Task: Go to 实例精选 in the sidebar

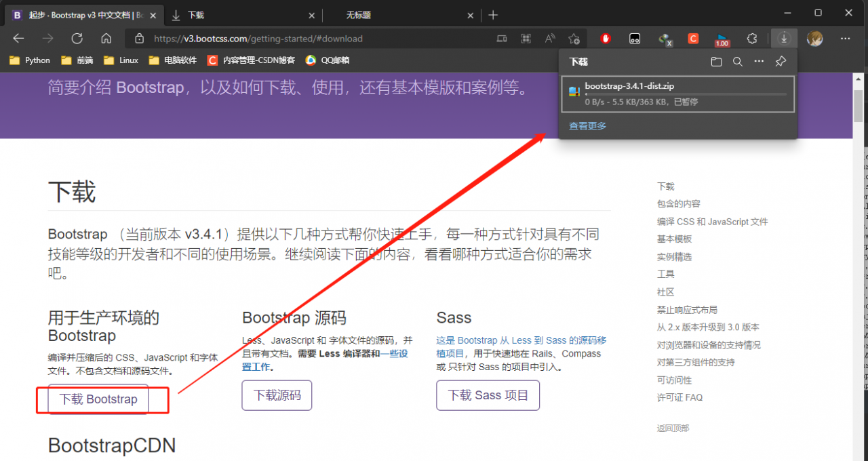Action: (674, 257)
